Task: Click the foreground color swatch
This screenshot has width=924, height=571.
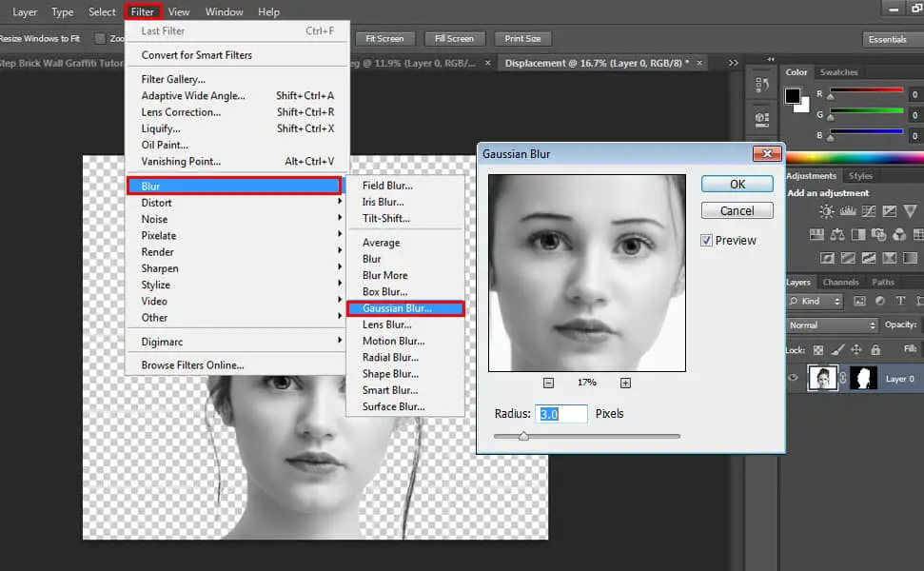Action: pyautogui.click(x=793, y=95)
